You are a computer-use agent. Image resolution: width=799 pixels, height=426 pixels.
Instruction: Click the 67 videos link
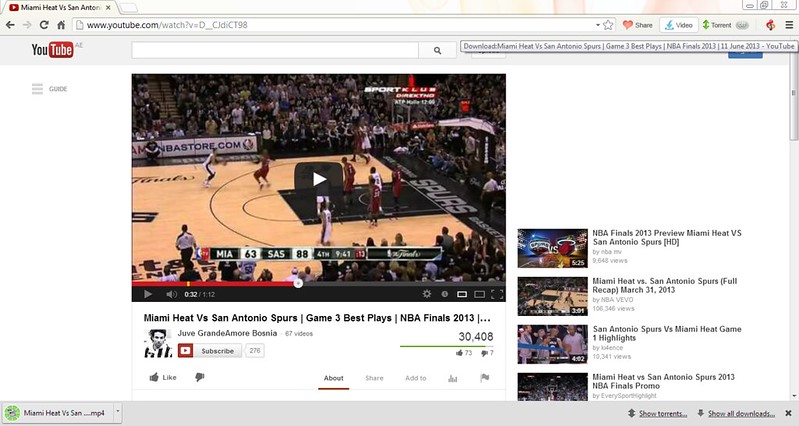[299, 334]
